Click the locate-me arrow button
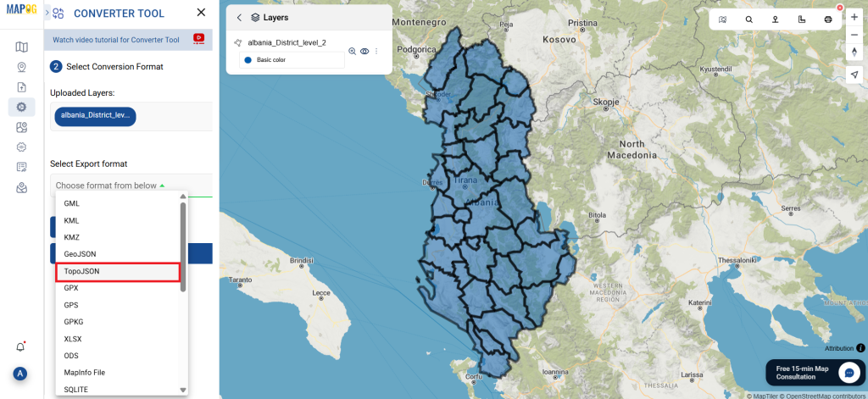Screen dimensions: 868x399 click(854, 75)
